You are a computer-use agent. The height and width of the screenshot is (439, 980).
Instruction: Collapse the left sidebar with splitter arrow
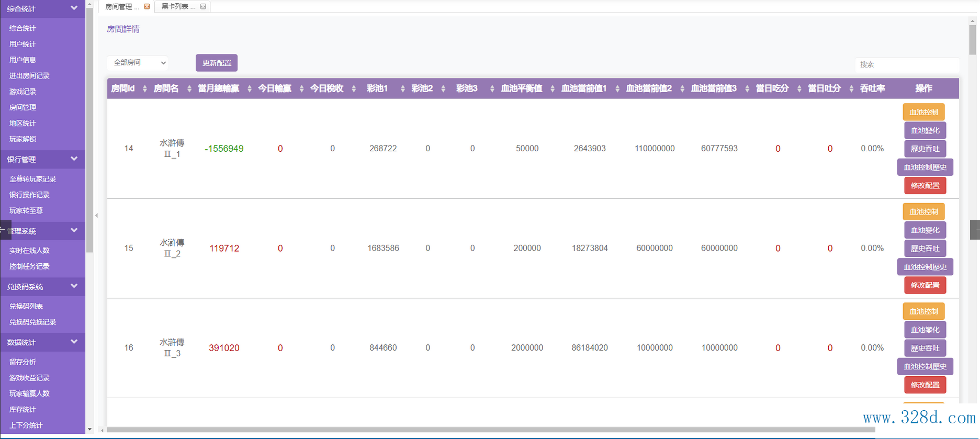tap(96, 215)
